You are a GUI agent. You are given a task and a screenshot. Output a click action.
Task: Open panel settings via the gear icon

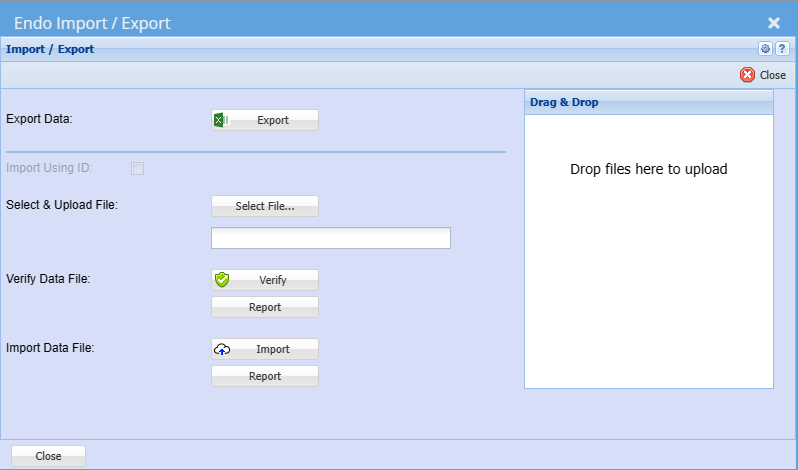tap(765, 49)
